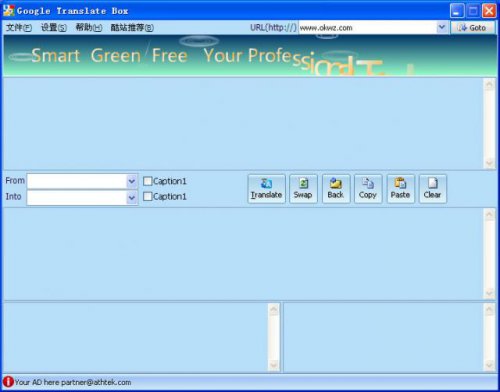Click the up arrow of the bottom-left pane scrollbar
The height and width of the screenshot is (392, 500).
274,309
